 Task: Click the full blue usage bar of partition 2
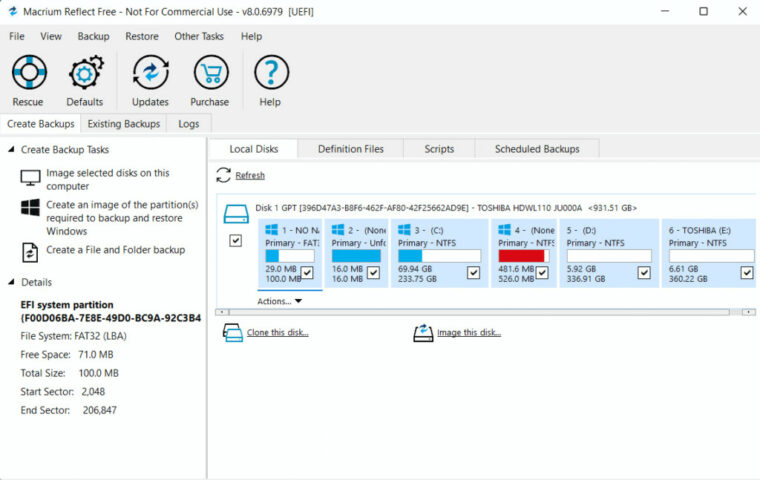tap(356, 256)
